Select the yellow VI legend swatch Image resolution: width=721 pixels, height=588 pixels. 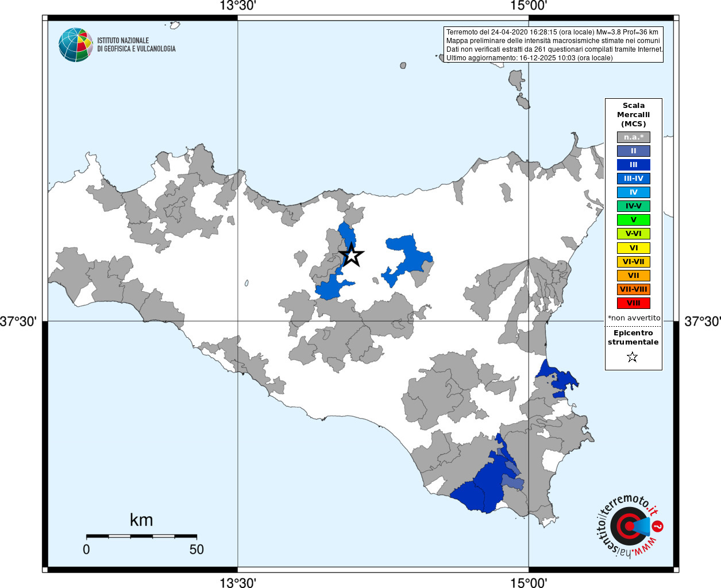634,248
